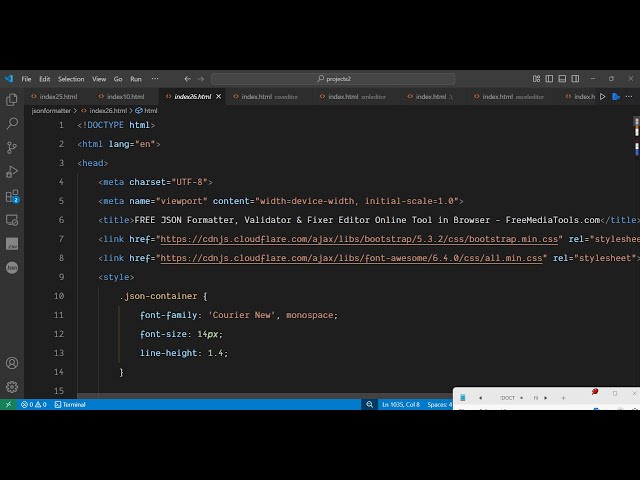Click line number 9 in gutter
The height and width of the screenshot is (480, 640).
[x=61, y=277]
